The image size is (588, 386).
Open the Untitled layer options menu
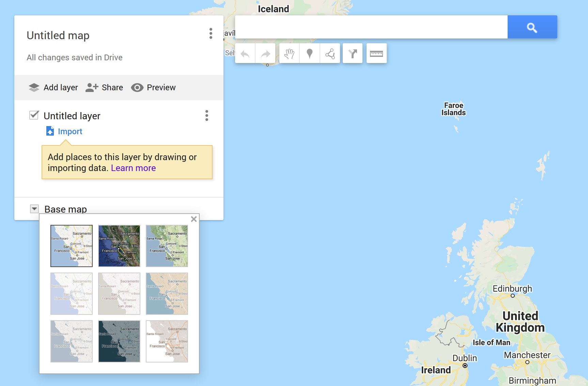(x=207, y=115)
